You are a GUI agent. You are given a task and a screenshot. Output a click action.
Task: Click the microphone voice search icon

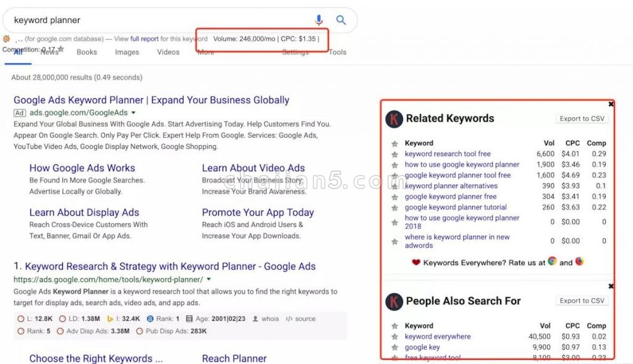[319, 20]
